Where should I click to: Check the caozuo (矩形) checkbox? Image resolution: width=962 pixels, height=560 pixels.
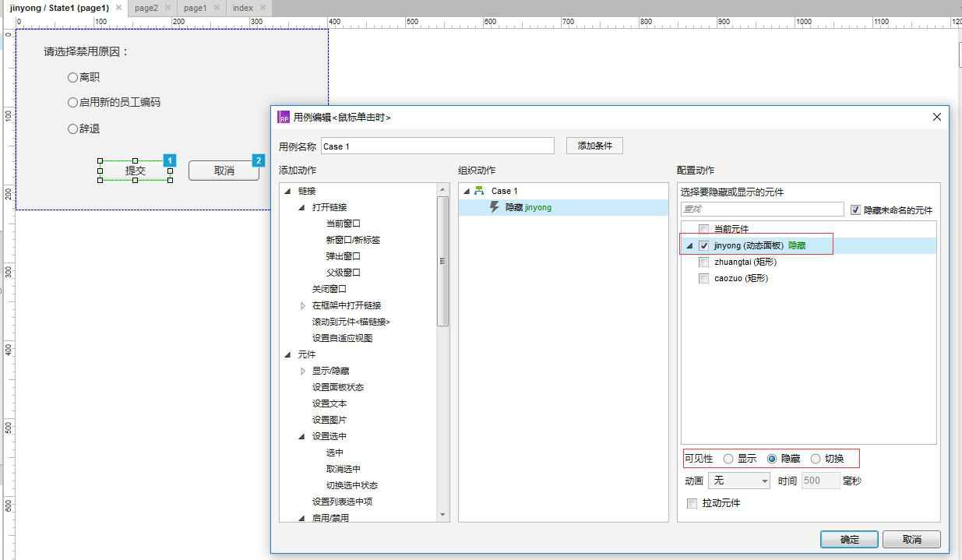[x=704, y=278]
